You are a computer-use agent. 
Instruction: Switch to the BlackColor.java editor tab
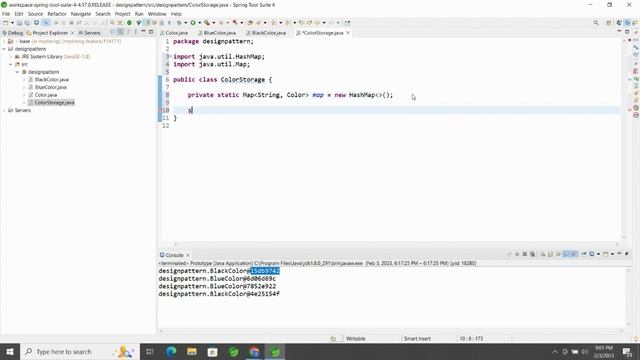coord(266,33)
